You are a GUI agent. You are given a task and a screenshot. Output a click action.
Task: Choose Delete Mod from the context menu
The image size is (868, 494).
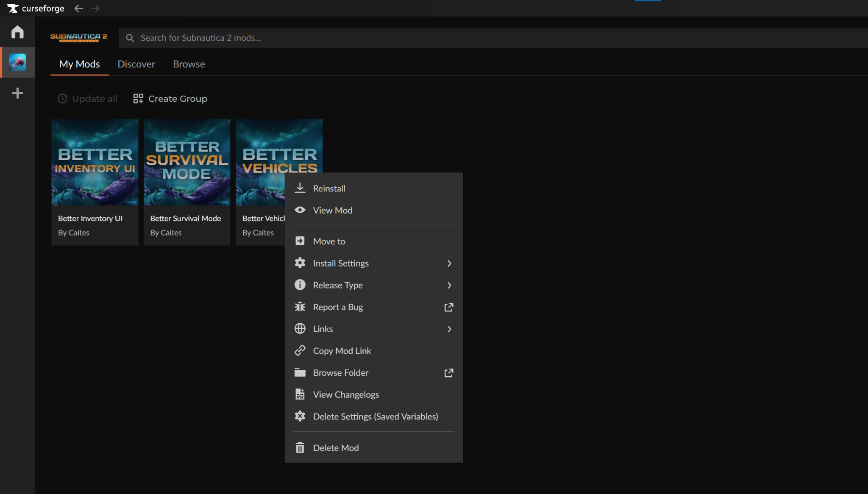[x=374, y=448]
